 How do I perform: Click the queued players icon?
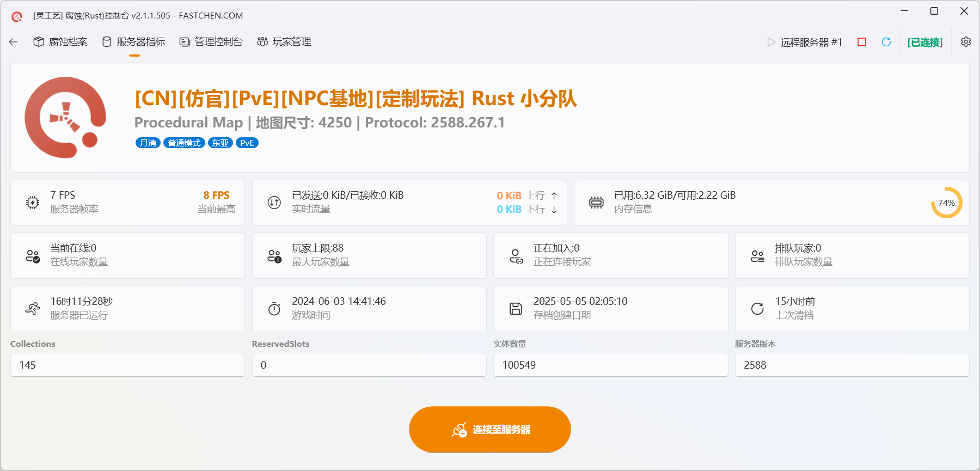(x=757, y=256)
